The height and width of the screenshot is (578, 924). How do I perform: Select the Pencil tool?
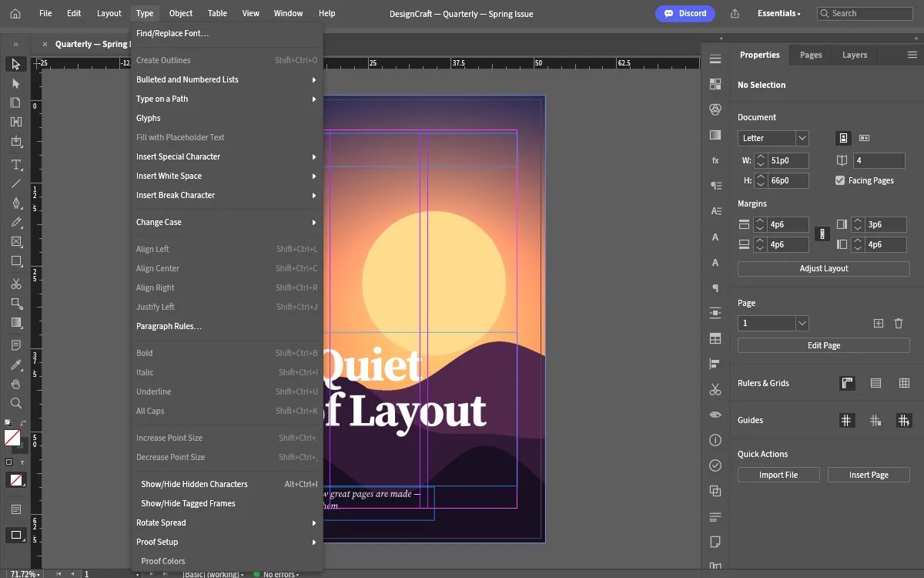(15, 222)
